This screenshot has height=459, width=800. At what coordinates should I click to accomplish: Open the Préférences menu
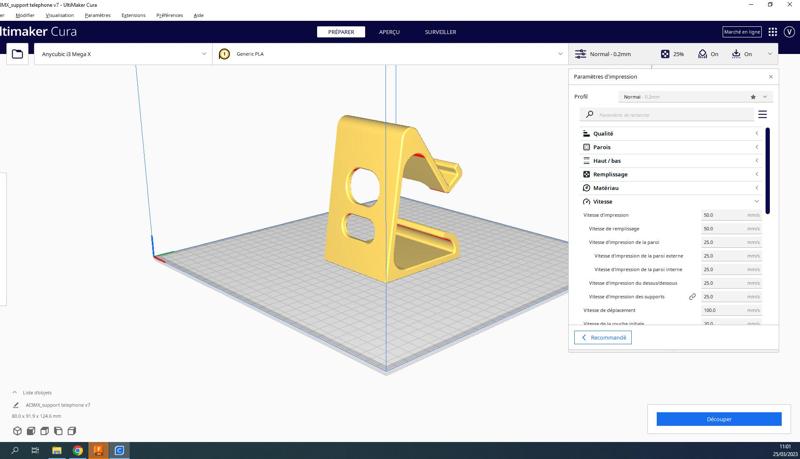[x=169, y=15]
